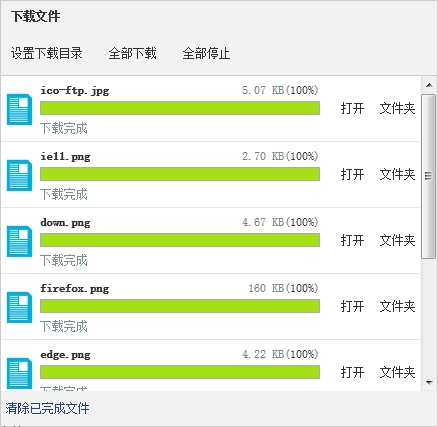The width and height of the screenshot is (438, 427).
Task: Open 设置下载目录 to set download directory
Action: click(47, 53)
